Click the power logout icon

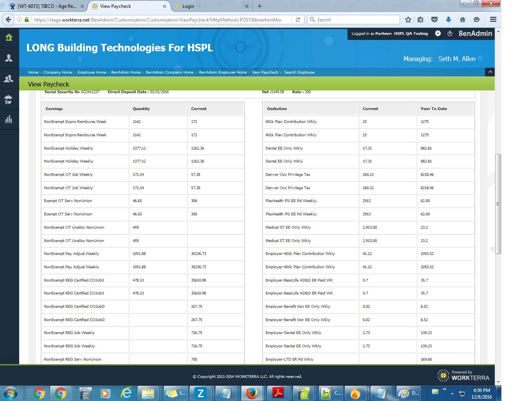(x=450, y=34)
